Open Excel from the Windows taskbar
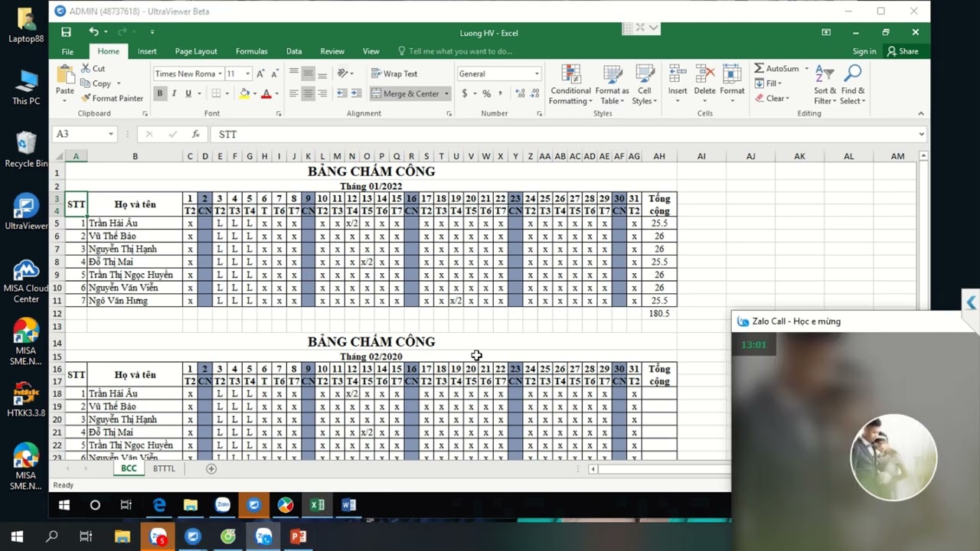This screenshot has height=551, width=980. (317, 504)
